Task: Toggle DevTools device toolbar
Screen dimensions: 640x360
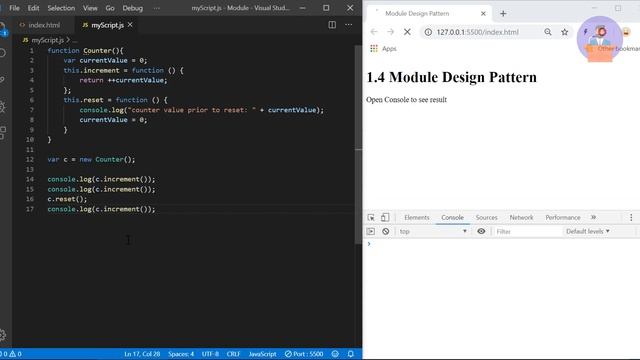Action: click(385, 218)
